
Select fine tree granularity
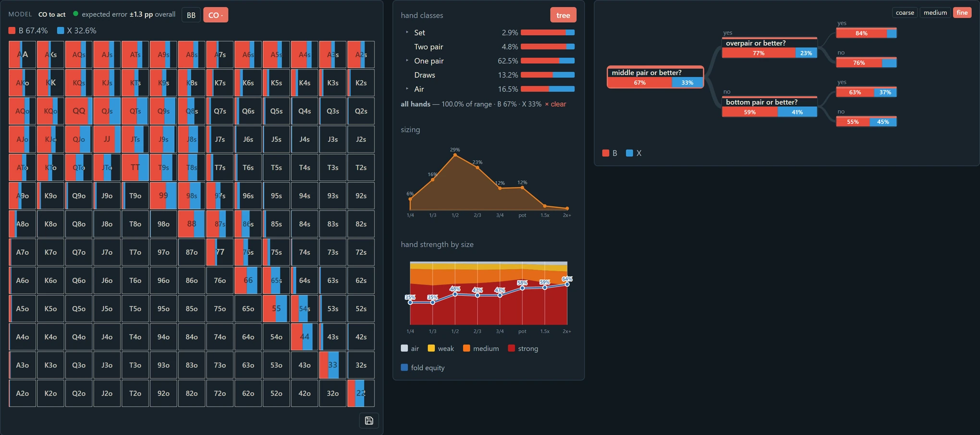962,12
